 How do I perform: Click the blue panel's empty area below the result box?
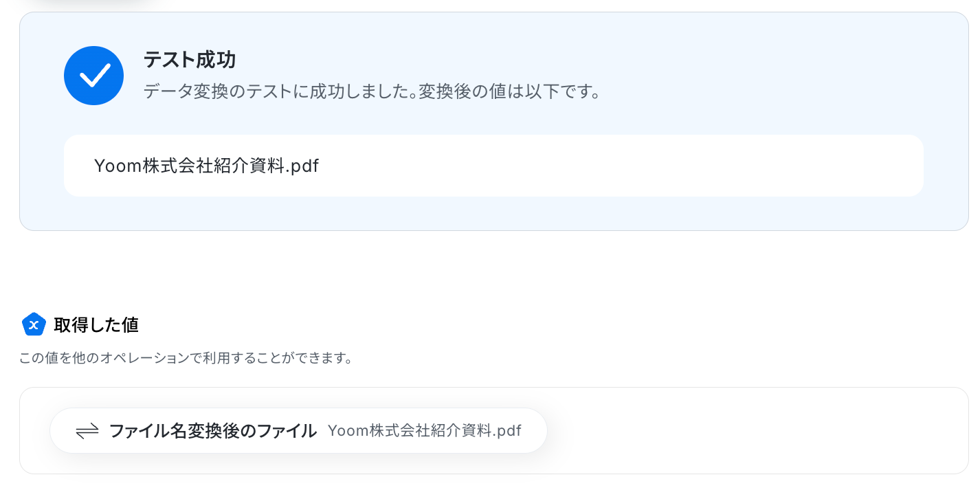(481, 213)
